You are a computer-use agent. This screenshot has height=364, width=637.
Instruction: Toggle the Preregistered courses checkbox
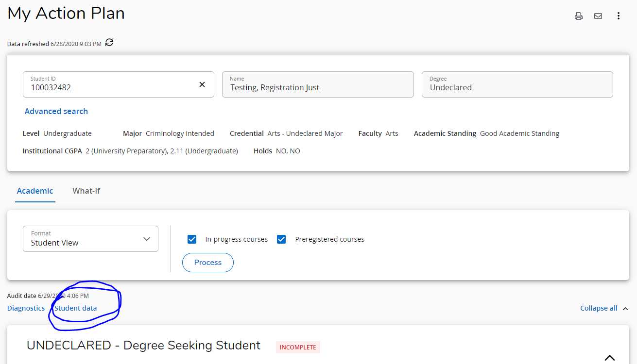pyautogui.click(x=281, y=239)
